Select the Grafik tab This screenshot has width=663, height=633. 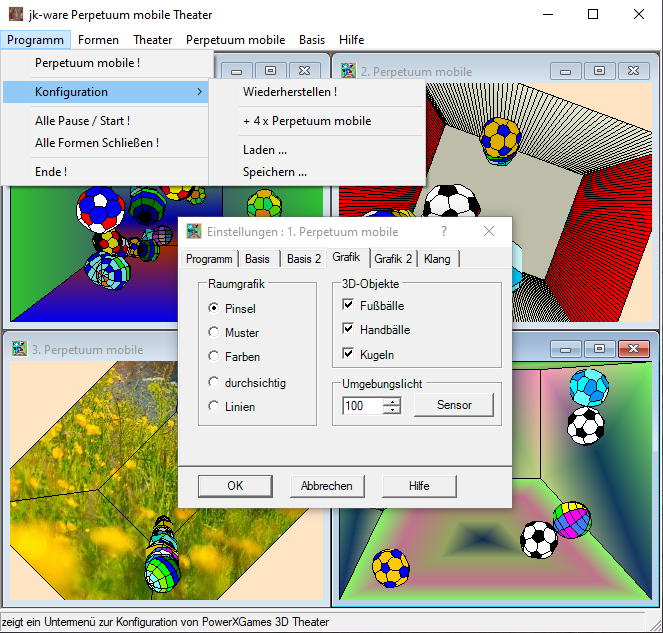[x=346, y=257]
